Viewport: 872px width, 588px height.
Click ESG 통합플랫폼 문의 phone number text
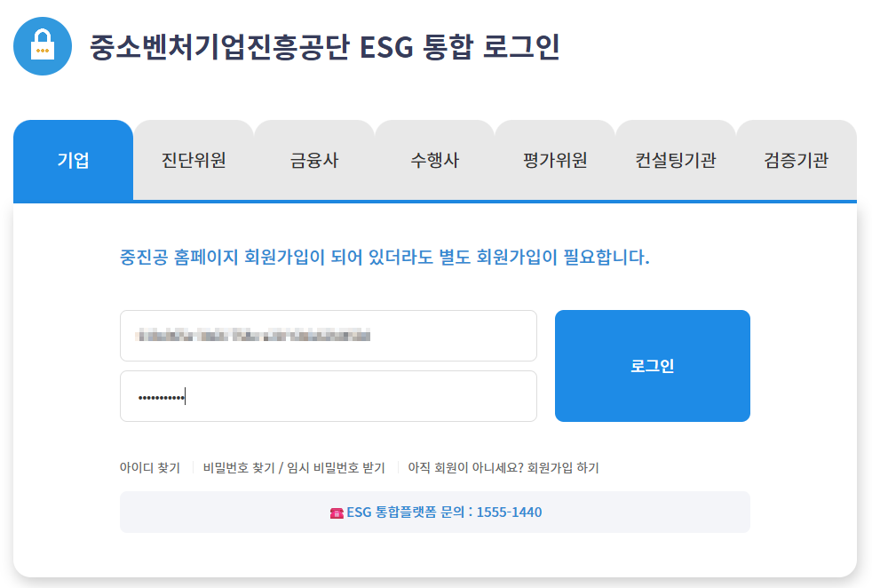click(x=444, y=513)
